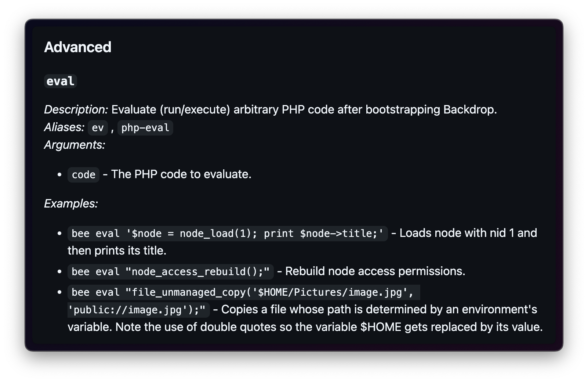Click the Advanced heading

point(77,47)
